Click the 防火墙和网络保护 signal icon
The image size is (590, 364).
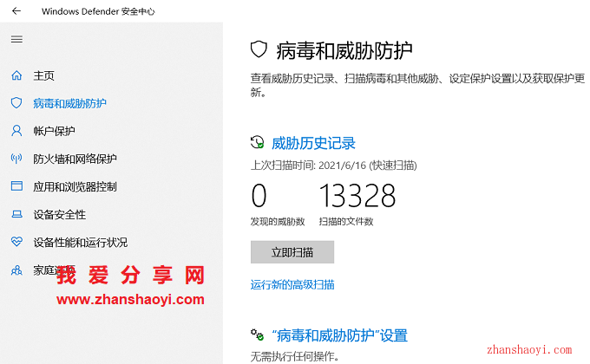[16, 159]
